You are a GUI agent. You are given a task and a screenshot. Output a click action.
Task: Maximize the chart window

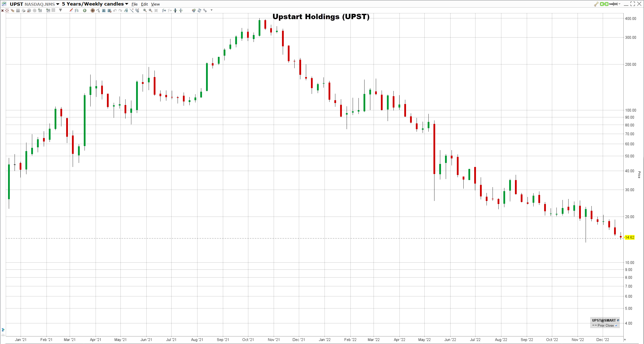click(633, 4)
